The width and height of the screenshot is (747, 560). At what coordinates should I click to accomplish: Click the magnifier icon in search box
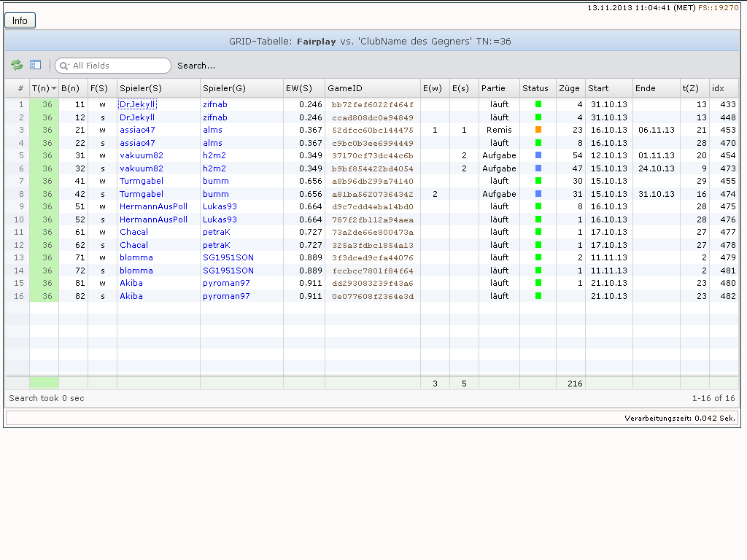(64, 66)
